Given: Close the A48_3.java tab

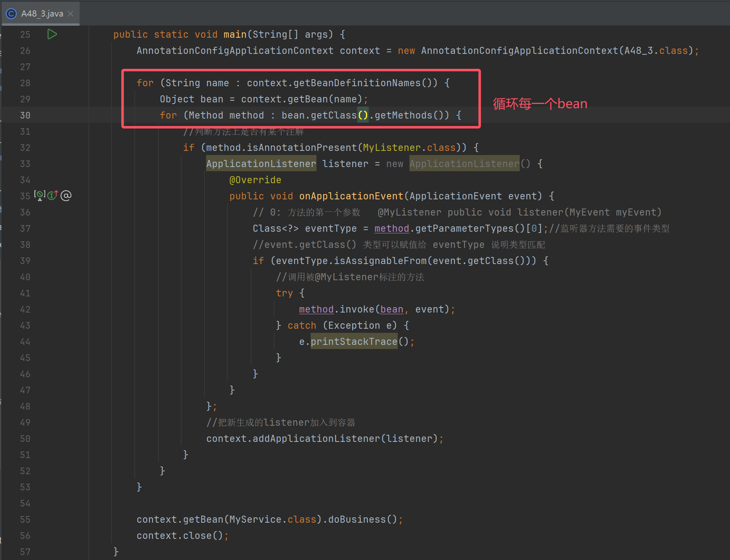Looking at the screenshot, I should (71, 14).
